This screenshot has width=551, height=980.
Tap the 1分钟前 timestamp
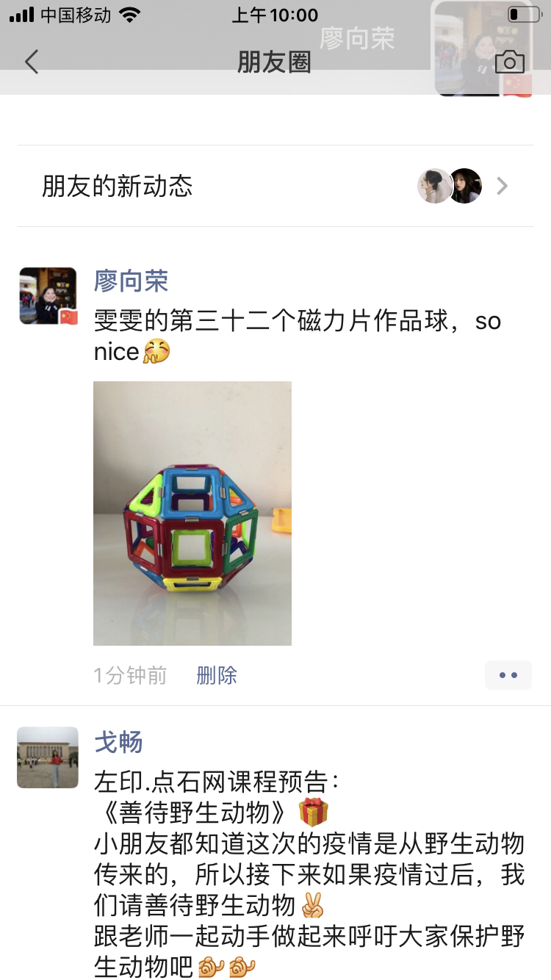tap(130, 675)
